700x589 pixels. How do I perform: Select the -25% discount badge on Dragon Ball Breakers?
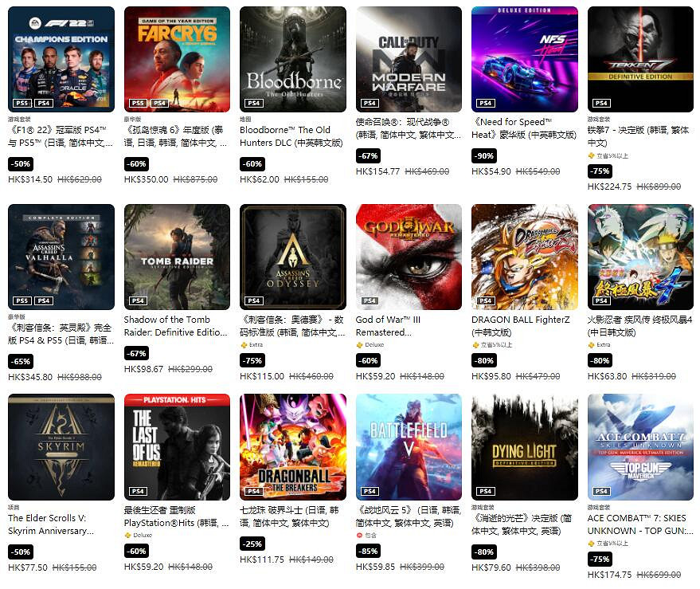(252, 544)
